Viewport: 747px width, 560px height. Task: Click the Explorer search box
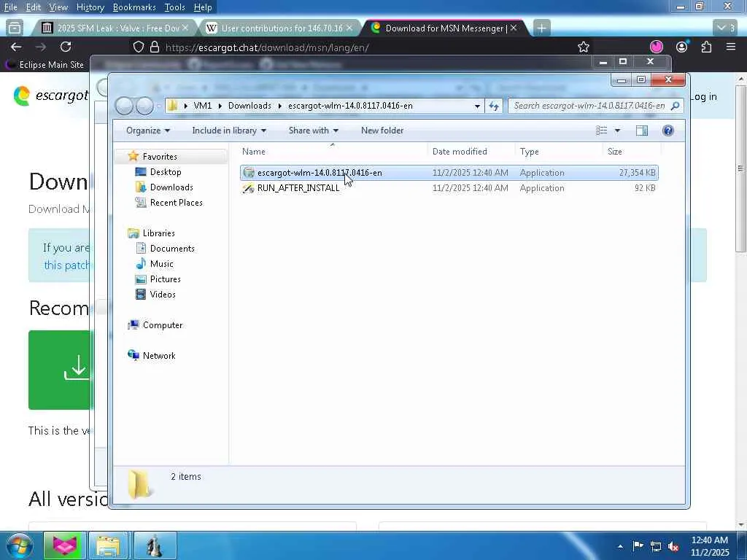click(x=595, y=106)
